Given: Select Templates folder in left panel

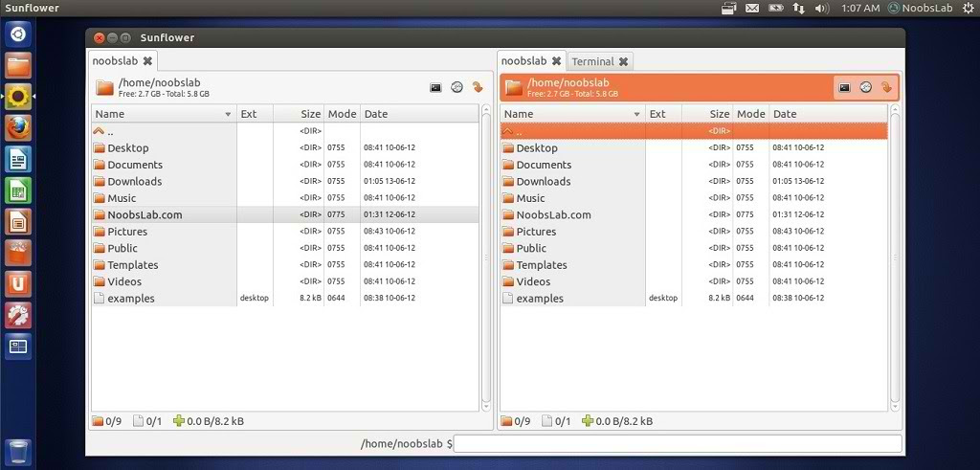Looking at the screenshot, I should click(285, 264).
